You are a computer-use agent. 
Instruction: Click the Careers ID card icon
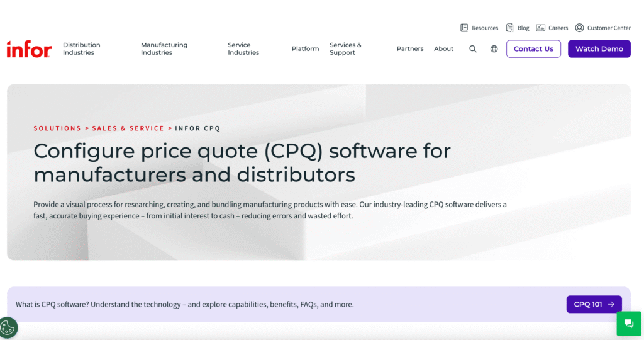click(x=540, y=28)
